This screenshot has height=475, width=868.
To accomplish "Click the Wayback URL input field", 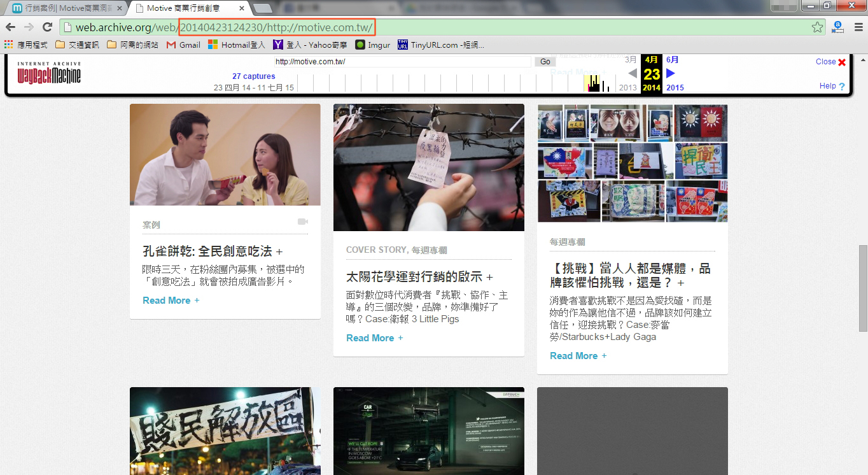I will click(402, 62).
